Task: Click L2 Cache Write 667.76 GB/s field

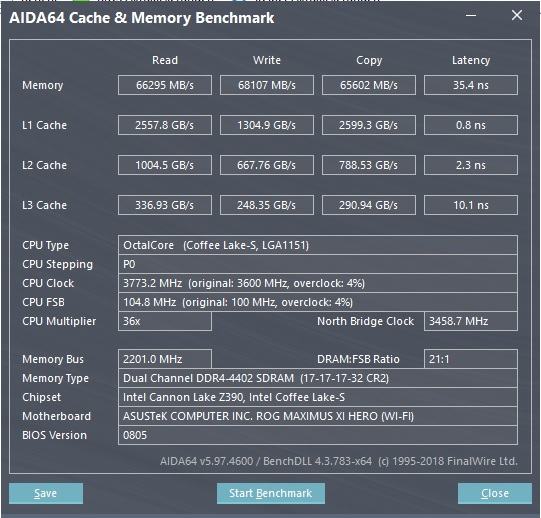Action: click(267, 165)
